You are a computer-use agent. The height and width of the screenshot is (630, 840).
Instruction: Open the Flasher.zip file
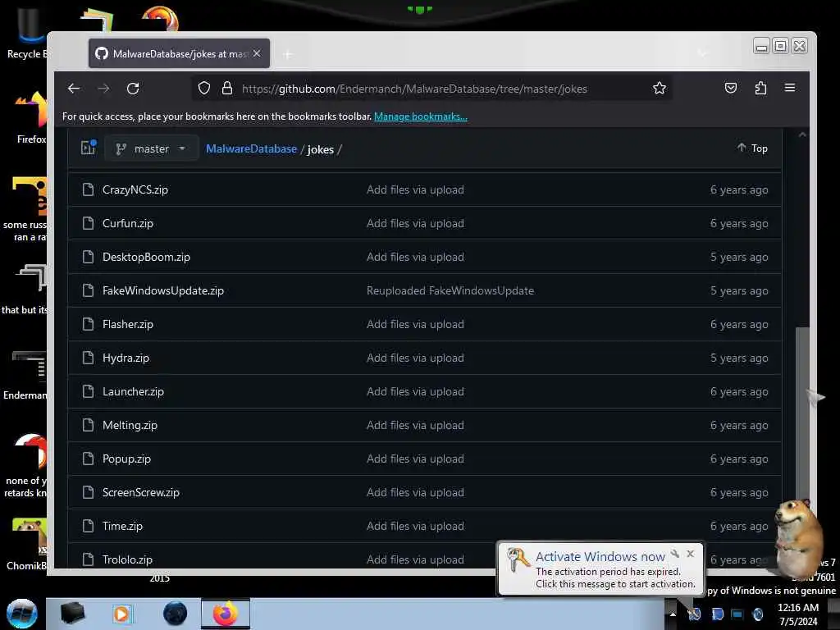point(127,325)
